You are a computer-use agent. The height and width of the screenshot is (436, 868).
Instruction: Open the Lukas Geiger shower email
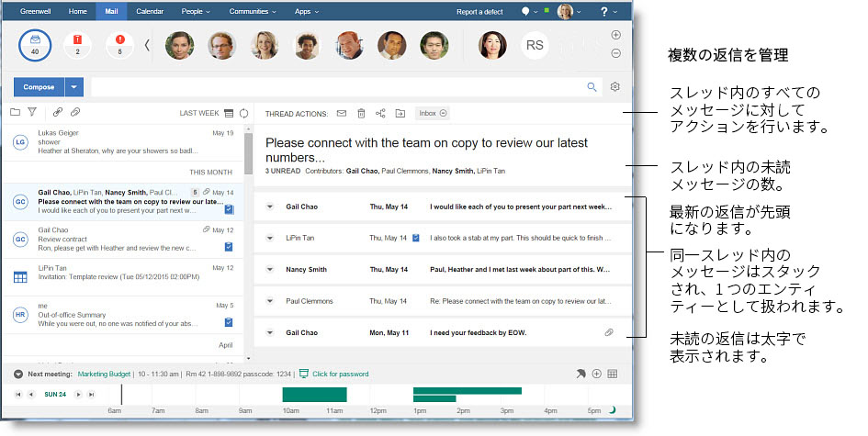(x=123, y=142)
